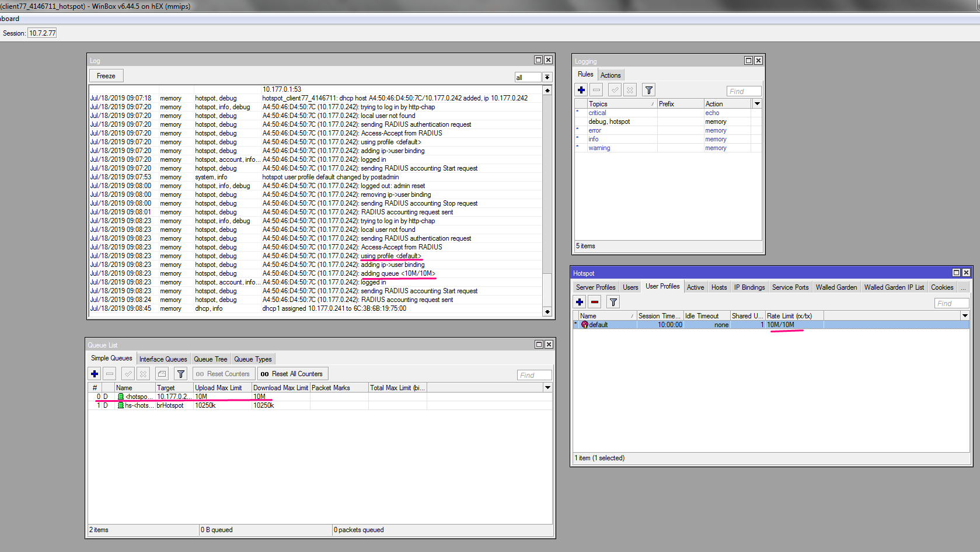The image size is (980, 552).
Task: Open the Active tab in Hotspot
Action: click(x=695, y=287)
